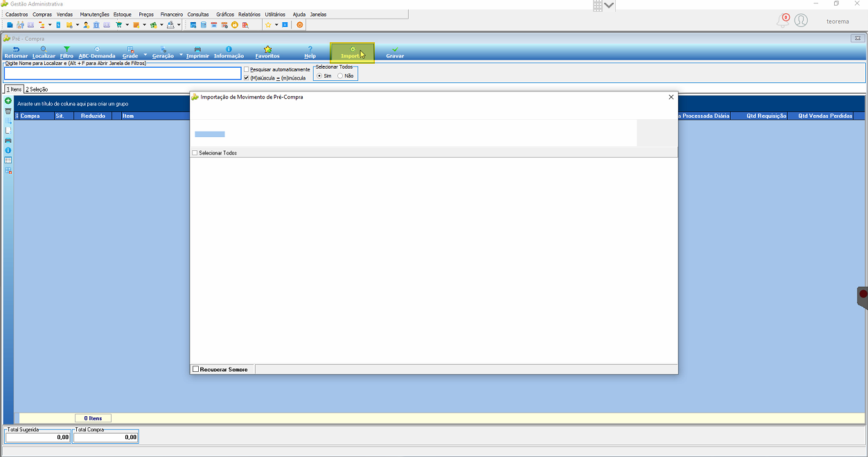Click the Total Compra value field
This screenshot has height=457, width=868.
click(106, 437)
